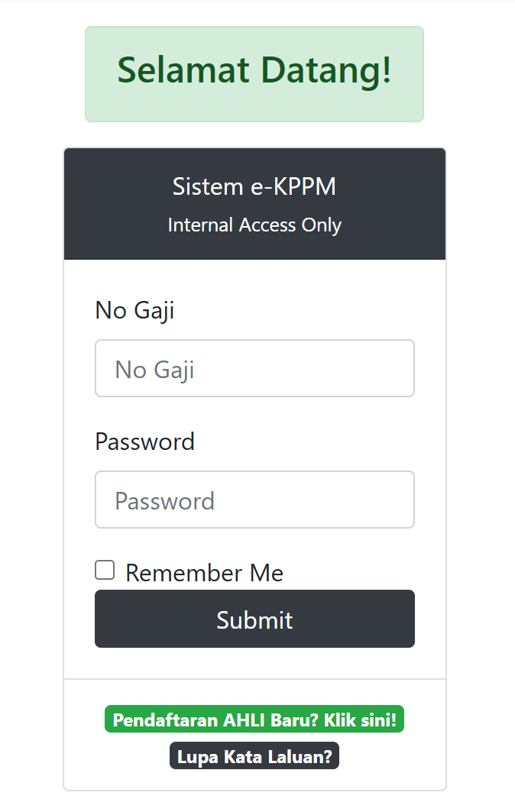Click the placeholder text in No Gaji box
The height and width of the screenshot is (812, 515).
(154, 370)
